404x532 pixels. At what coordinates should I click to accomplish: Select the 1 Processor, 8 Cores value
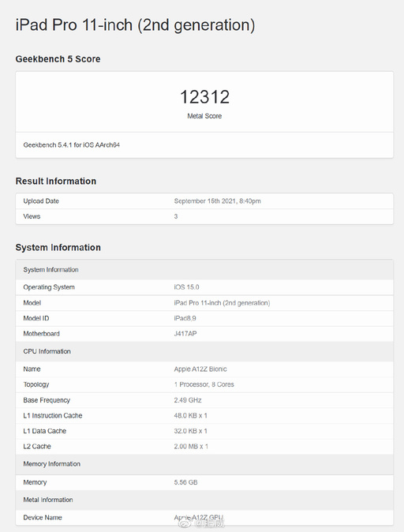(x=204, y=384)
